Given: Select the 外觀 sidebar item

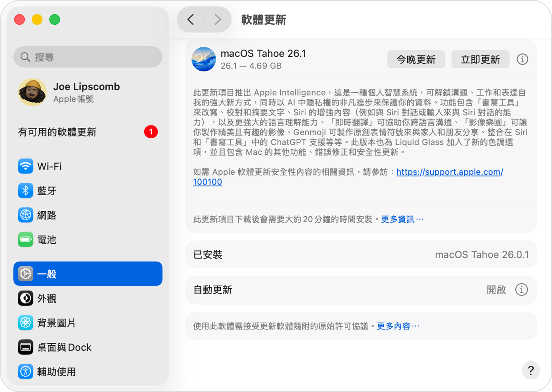Looking at the screenshot, I should click(x=88, y=298).
